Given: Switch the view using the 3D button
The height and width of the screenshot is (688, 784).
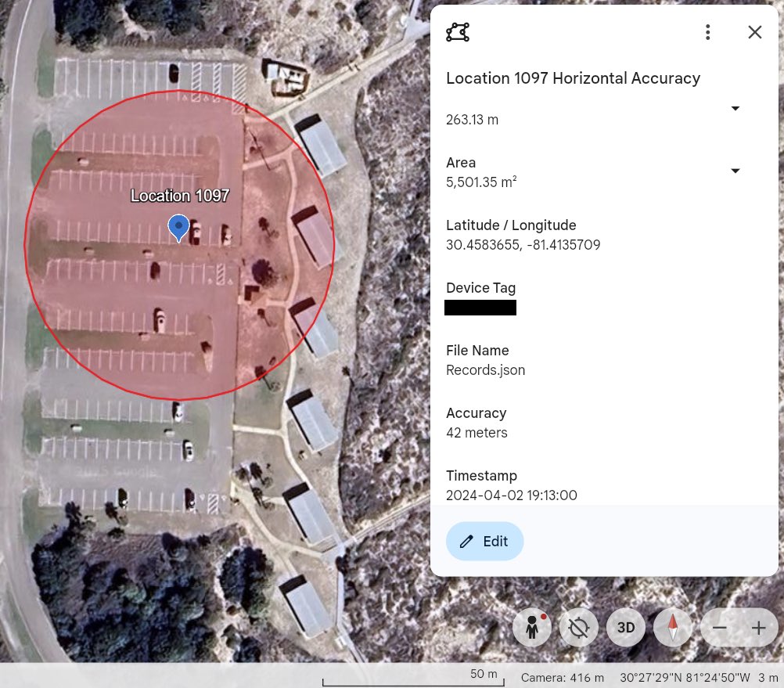Looking at the screenshot, I should click(x=625, y=627).
